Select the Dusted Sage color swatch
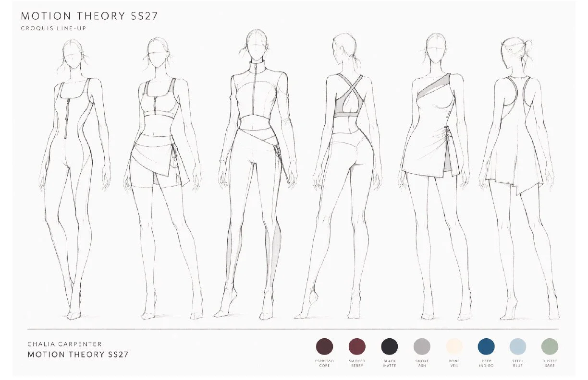The height and width of the screenshot is (380, 588). [550, 346]
